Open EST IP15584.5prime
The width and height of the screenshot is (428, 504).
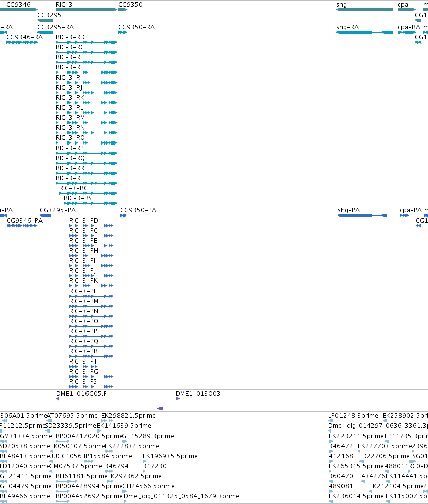pos(89,461)
